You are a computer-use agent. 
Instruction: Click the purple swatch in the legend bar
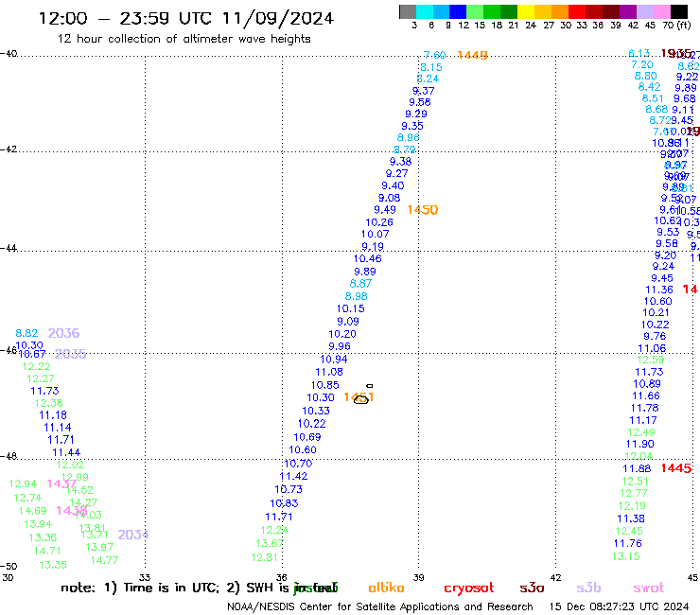click(628, 11)
